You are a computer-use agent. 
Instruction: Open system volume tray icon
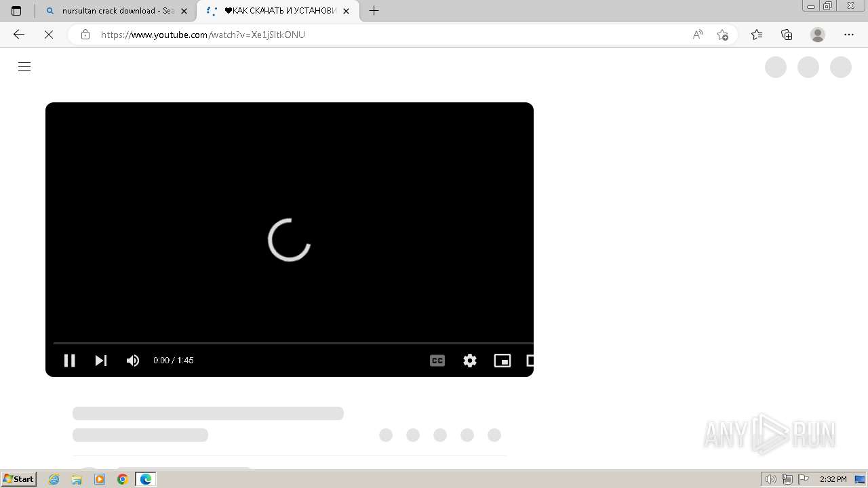(x=770, y=479)
